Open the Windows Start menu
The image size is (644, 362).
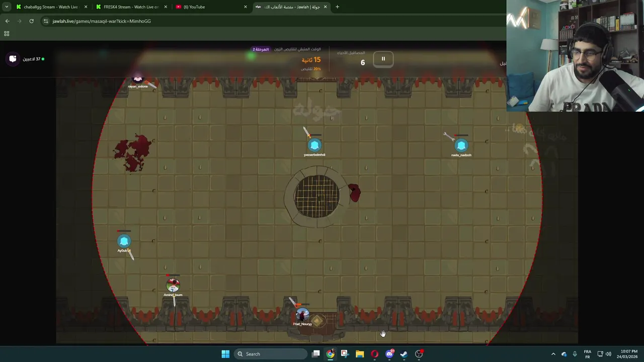(x=225, y=354)
